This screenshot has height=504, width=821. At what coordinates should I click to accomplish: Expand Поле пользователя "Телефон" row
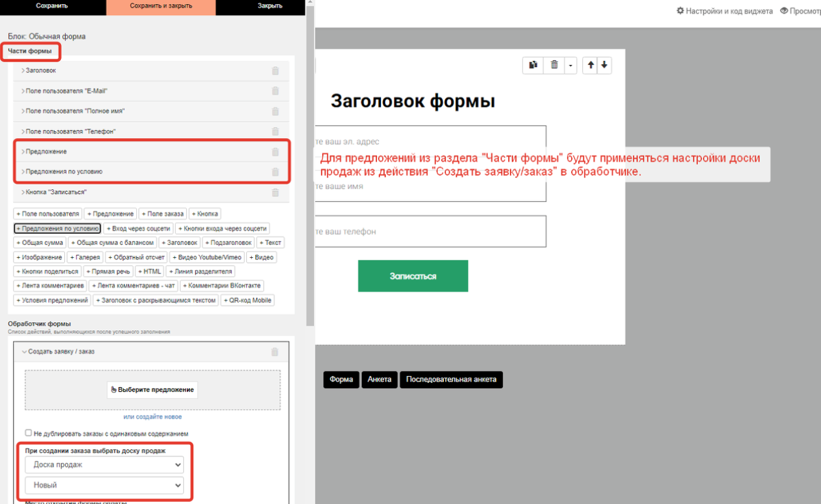coord(151,131)
